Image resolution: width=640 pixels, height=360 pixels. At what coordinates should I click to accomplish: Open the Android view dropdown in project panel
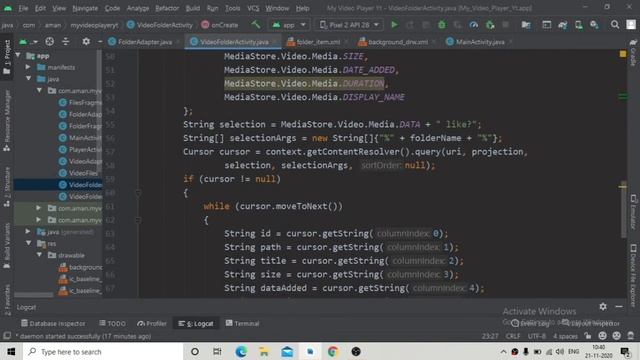[28, 41]
